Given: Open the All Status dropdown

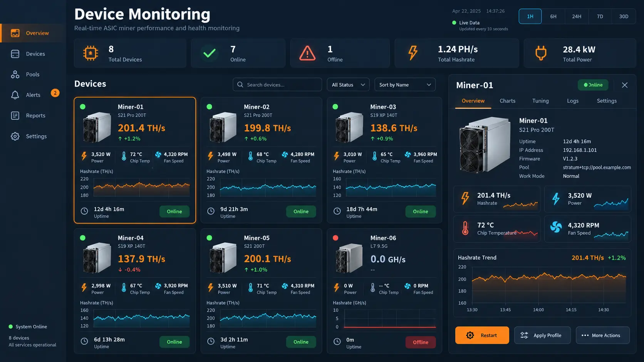Looking at the screenshot, I should [x=348, y=85].
